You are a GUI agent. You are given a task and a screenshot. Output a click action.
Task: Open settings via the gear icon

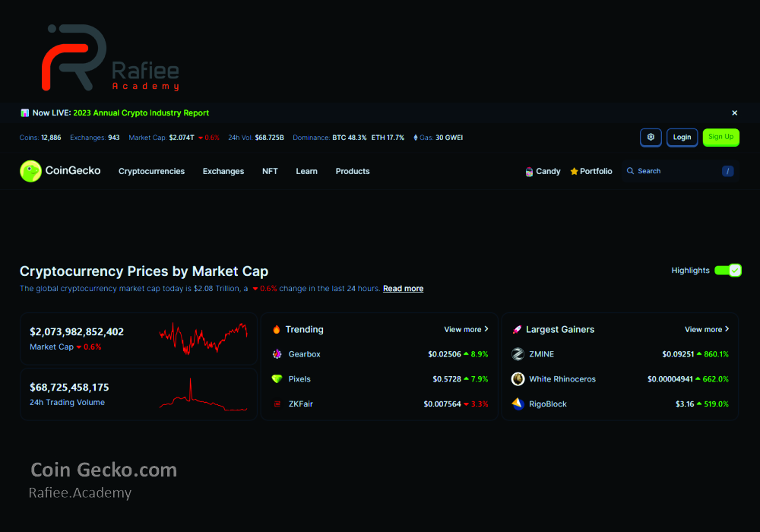click(651, 137)
